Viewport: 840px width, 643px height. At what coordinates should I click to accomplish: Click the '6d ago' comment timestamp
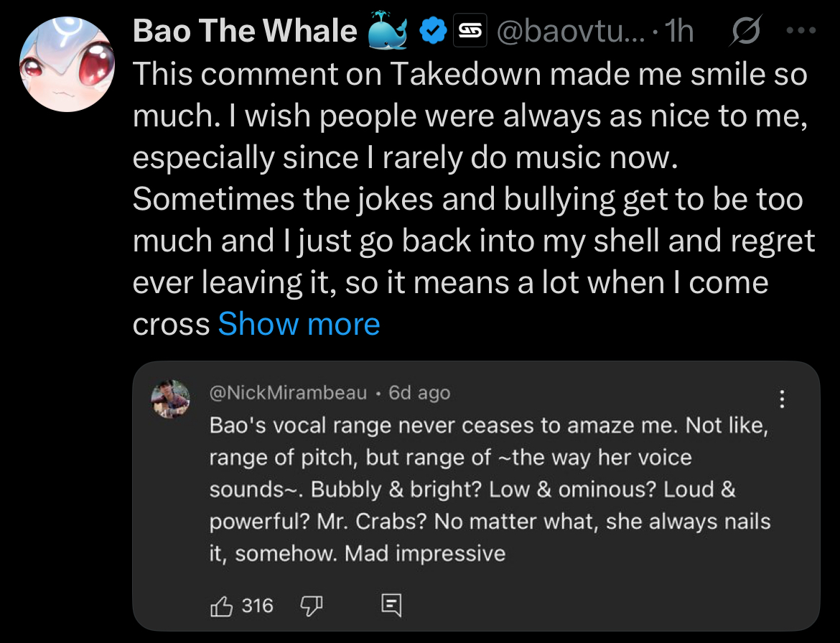419,393
